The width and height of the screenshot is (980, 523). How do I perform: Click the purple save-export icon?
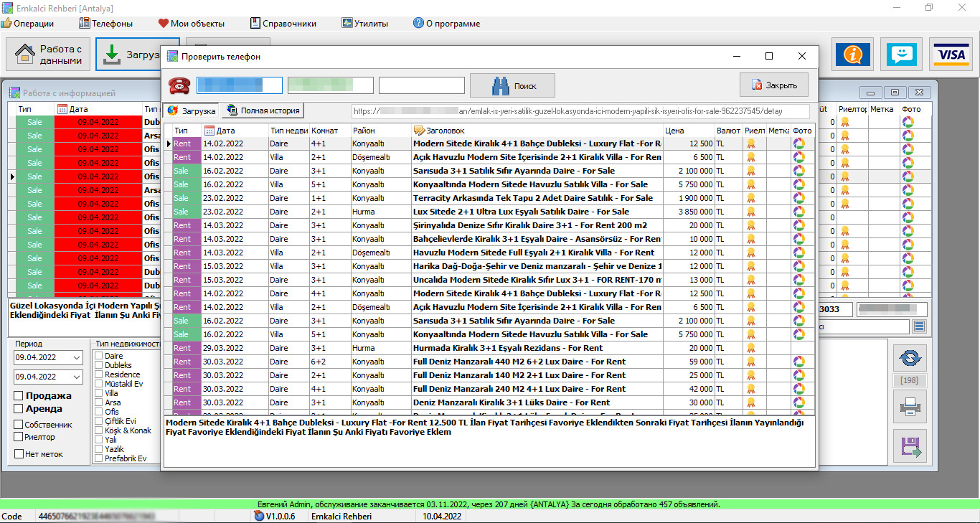pyautogui.click(x=910, y=446)
